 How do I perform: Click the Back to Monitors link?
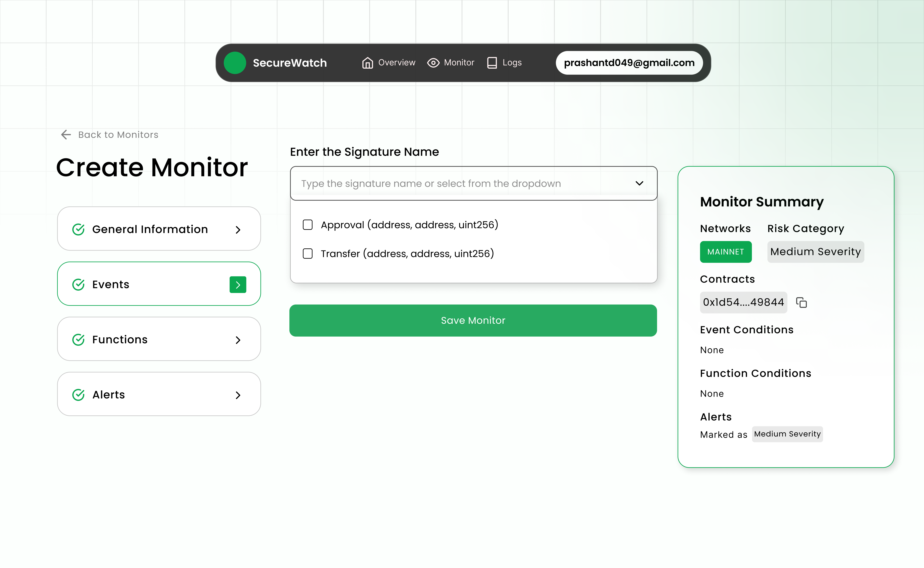(118, 134)
